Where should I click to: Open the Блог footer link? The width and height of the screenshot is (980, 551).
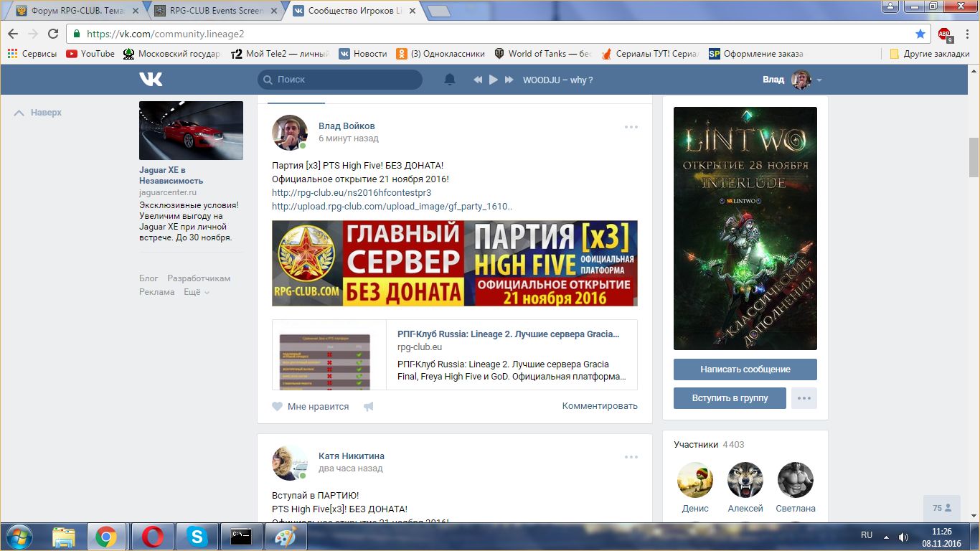click(149, 278)
